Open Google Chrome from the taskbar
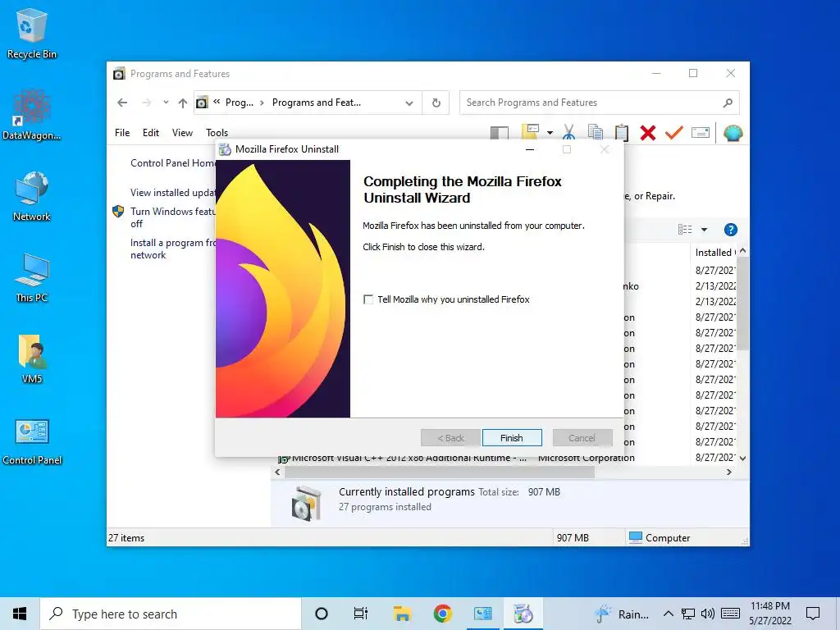This screenshot has height=630, width=840. pos(442,614)
